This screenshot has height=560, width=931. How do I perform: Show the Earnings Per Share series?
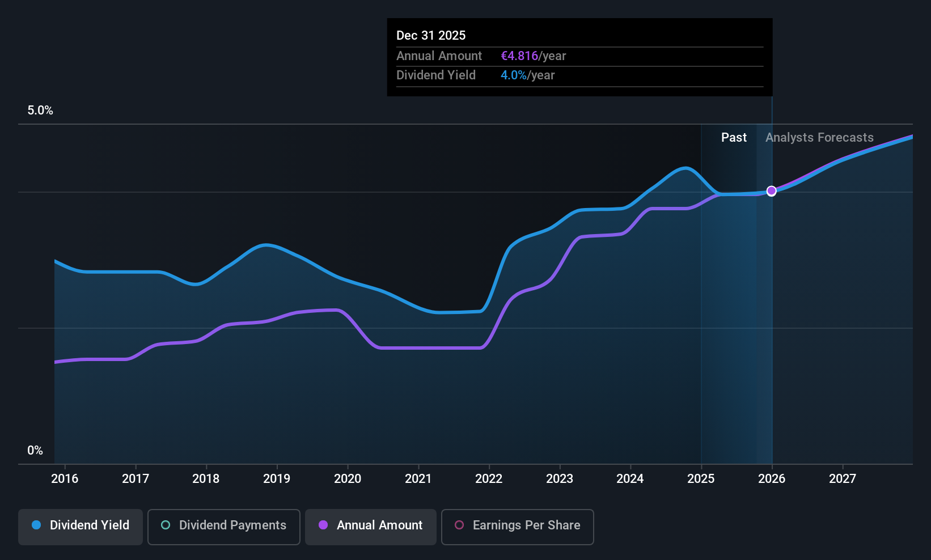click(x=518, y=527)
